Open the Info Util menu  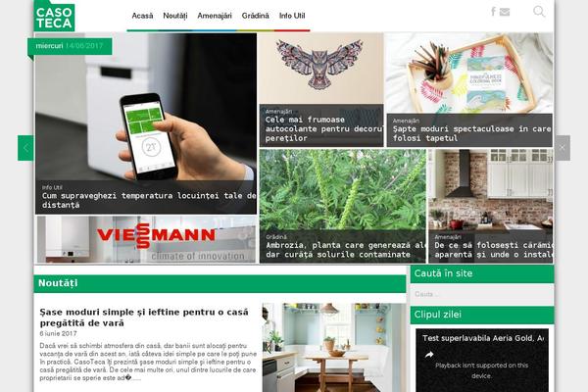(292, 16)
